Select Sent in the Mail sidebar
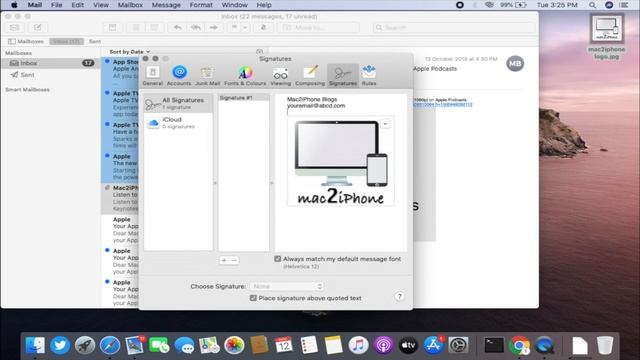This screenshot has width=640, height=360. point(51,75)
